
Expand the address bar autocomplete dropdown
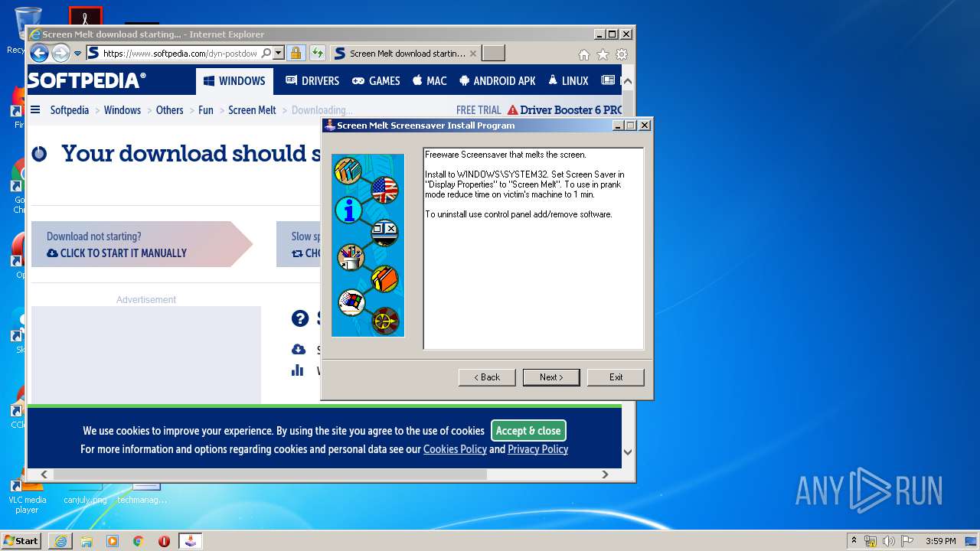tap(278, 54)
